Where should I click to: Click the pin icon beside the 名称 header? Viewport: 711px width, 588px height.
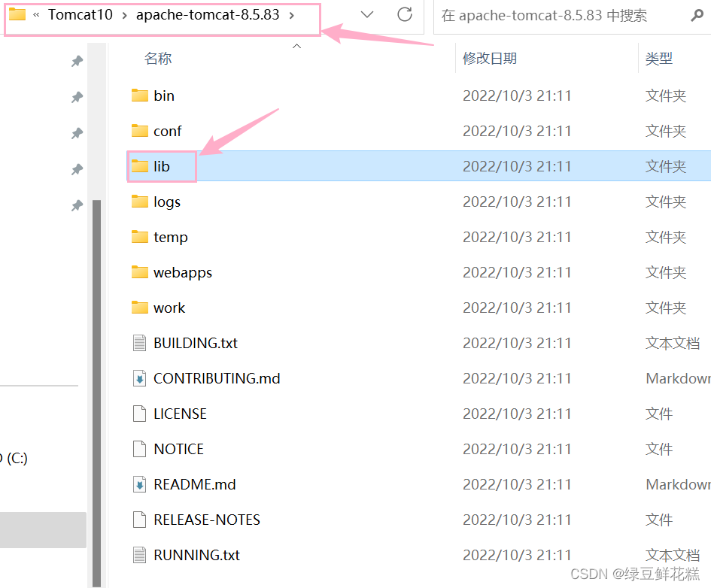click(77, 61)
